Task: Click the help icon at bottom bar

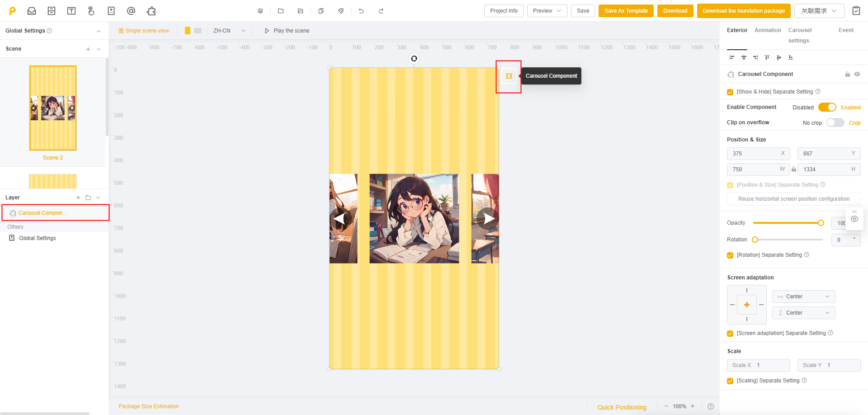Action: (711, 406)
